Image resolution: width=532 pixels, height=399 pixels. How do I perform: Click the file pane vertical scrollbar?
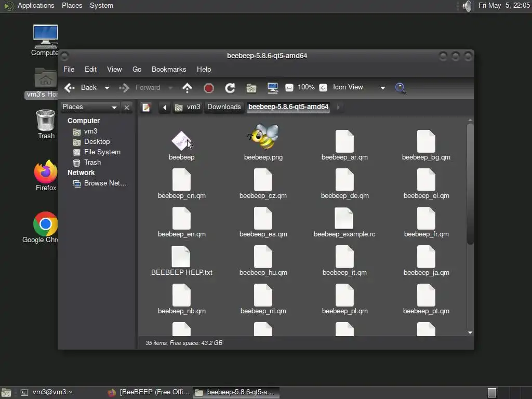(x=470, y=183)
